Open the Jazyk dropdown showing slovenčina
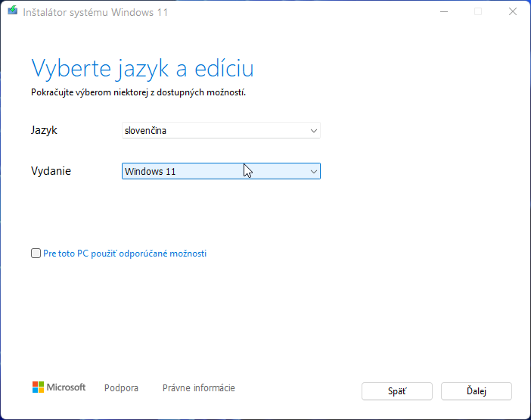 click(221, 130)
